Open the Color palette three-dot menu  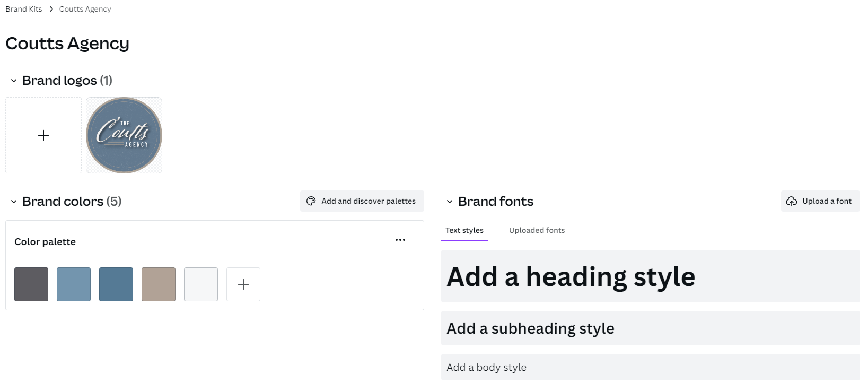[x=400, y=240]
